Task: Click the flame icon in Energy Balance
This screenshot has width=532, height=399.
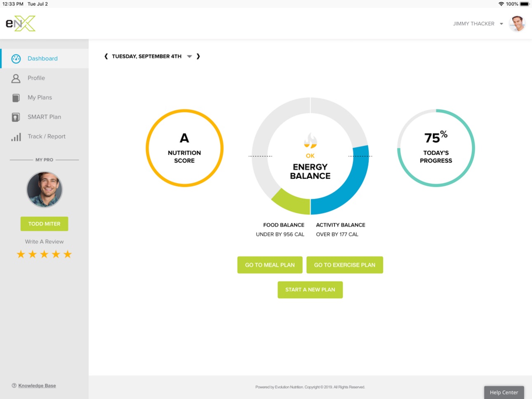Action: pos(310,141)
